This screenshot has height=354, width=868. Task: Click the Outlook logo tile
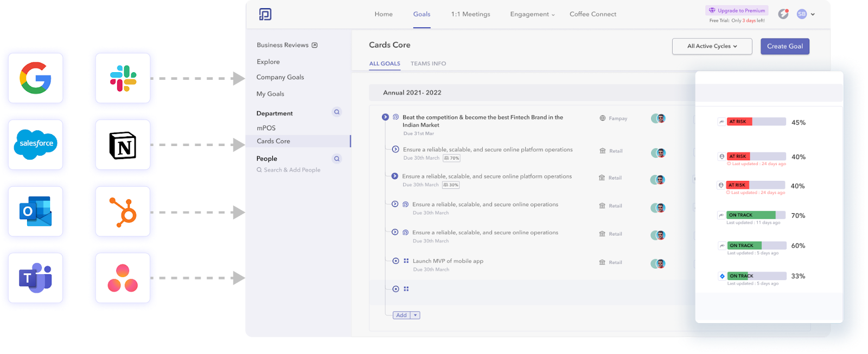36,211
